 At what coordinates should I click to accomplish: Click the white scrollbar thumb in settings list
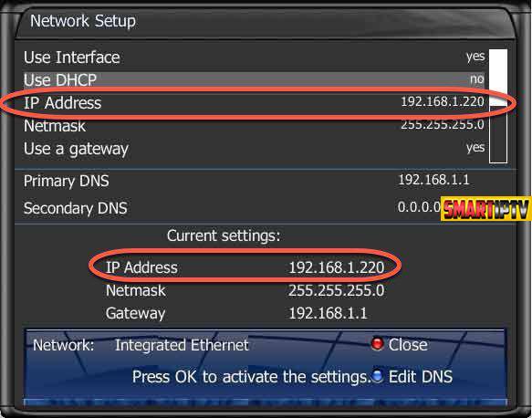click(498, 78)
